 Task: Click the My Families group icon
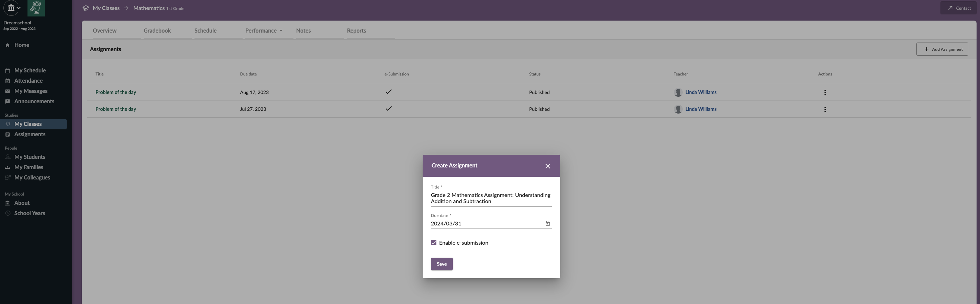click(x=8, y=167)
